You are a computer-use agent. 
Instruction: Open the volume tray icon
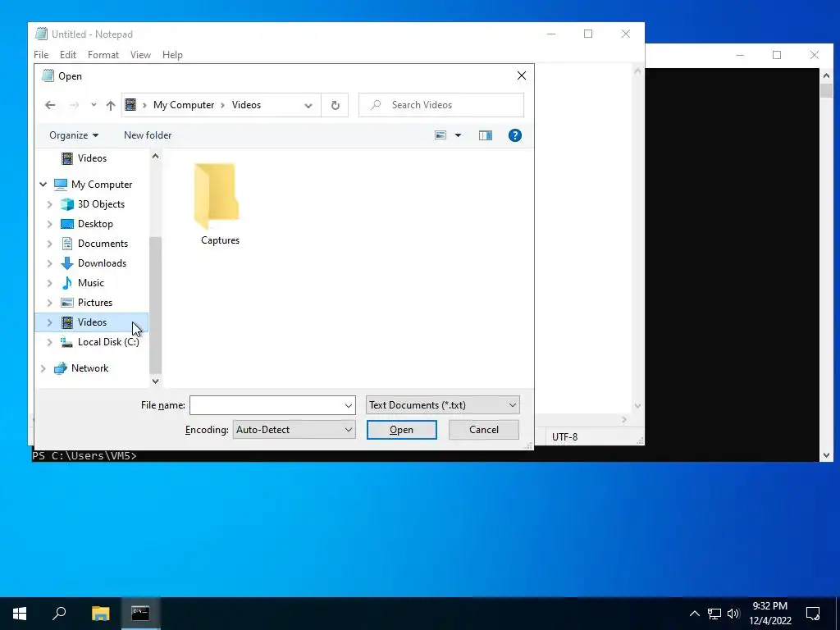(x=733, y=614)
